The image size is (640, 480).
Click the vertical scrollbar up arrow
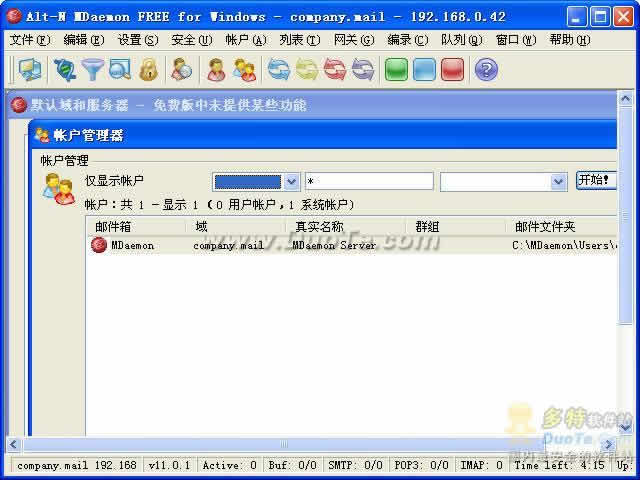point(626,99)
